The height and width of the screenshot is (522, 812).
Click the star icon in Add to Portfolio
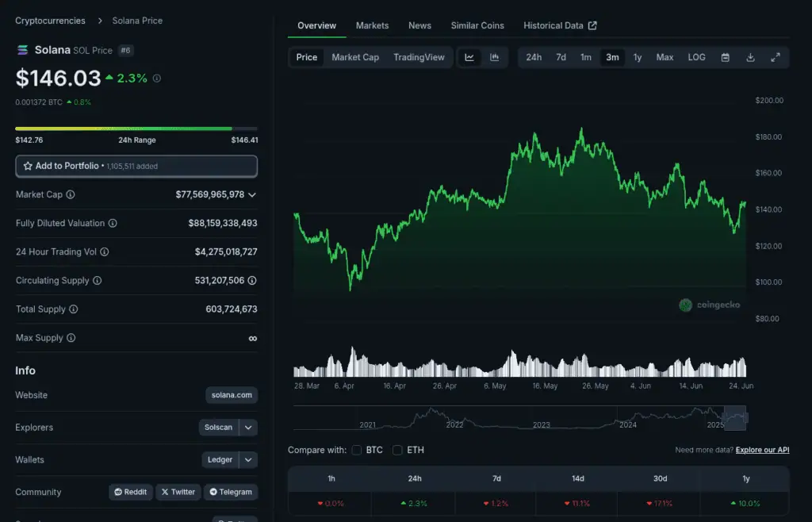28,167
